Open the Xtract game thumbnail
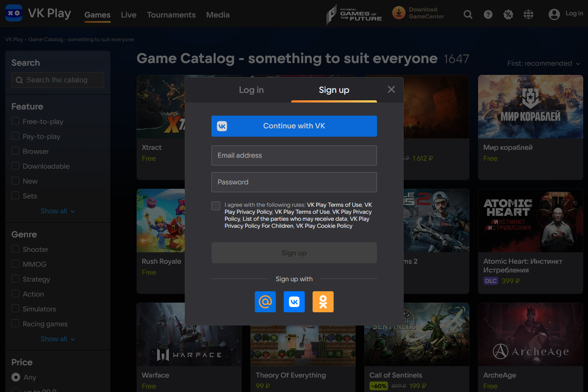Viewport: 588px width, 392px height. pos(161,107)
